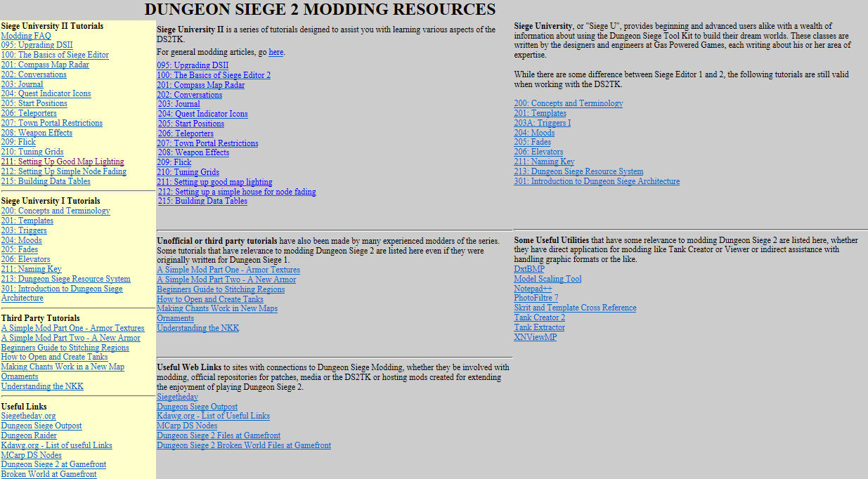Follow the "here" general modding articles link
Viewport: 868px width, 479px height.
[x=276, y=52]
